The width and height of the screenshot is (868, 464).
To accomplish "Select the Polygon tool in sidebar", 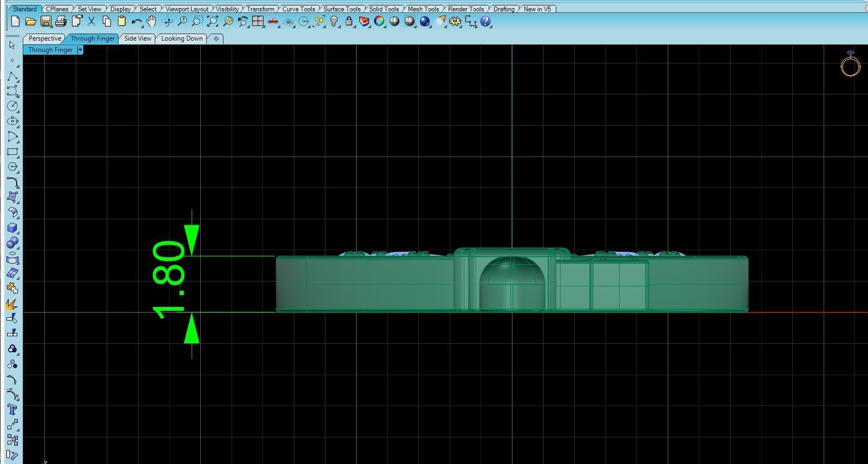I will point(12,167).
